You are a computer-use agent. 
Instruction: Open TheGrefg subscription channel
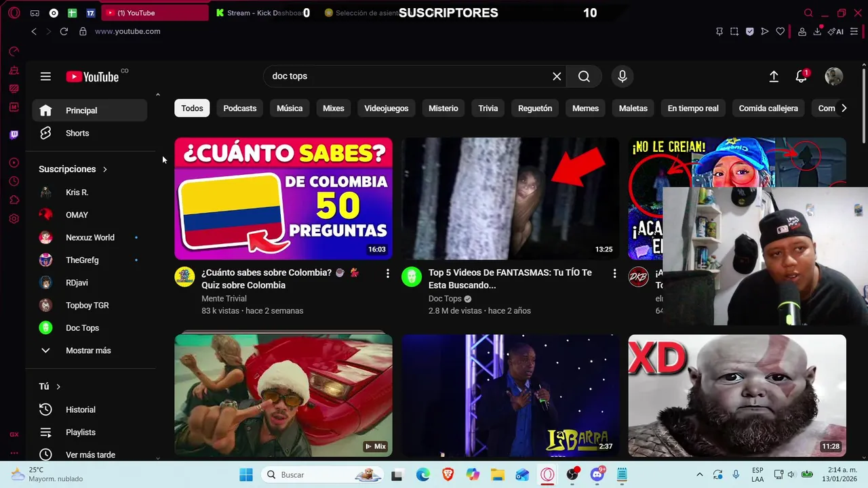[x=90, y=260]
